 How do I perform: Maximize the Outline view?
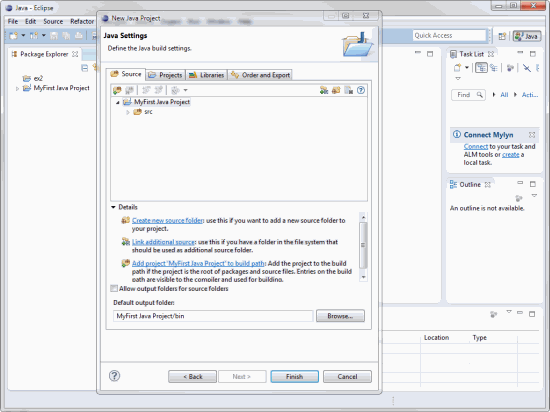pos(533,183)
